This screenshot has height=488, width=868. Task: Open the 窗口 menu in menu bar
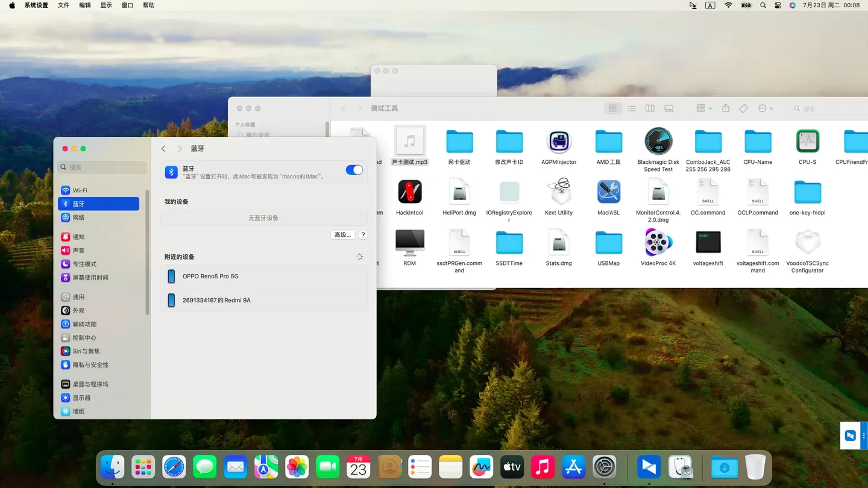coord(127,5)
